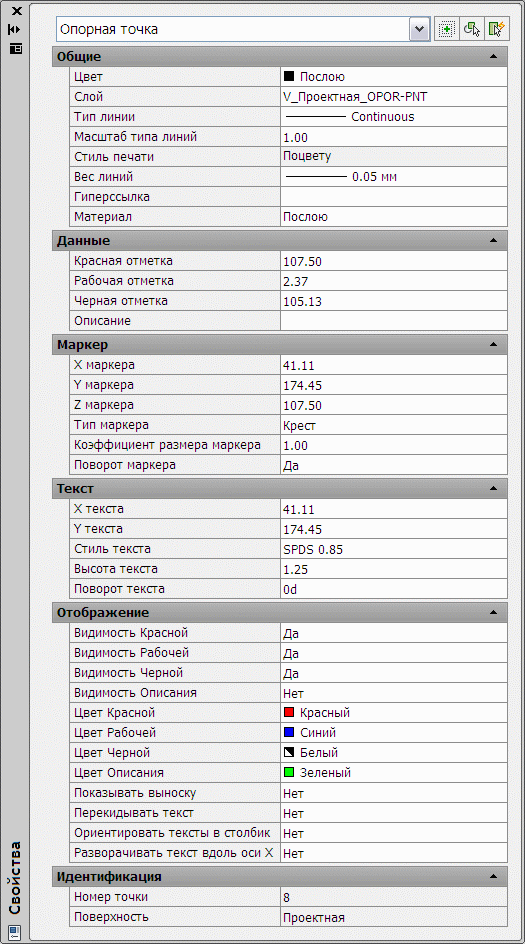Toggle the PICKADD value icon
525x944 pixels.
[445, 29]
